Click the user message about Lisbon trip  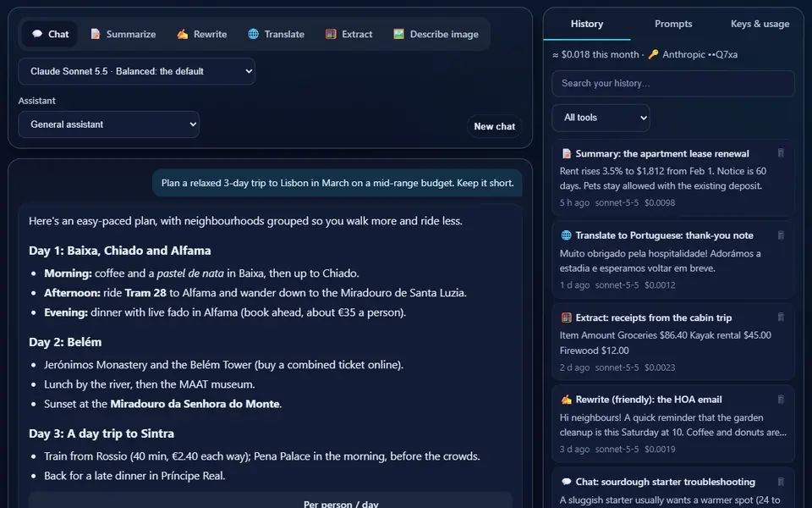[x=337, y=183]
